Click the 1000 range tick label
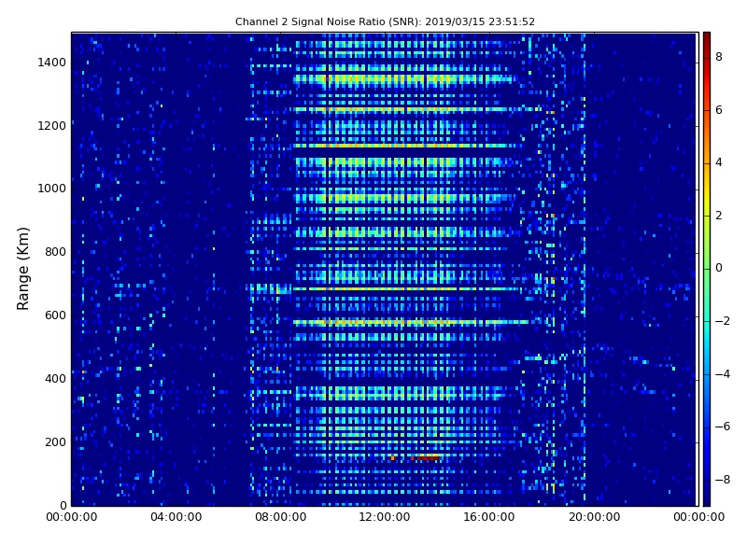The width and height of the screenshot is (747, 560). coord(52,189)
